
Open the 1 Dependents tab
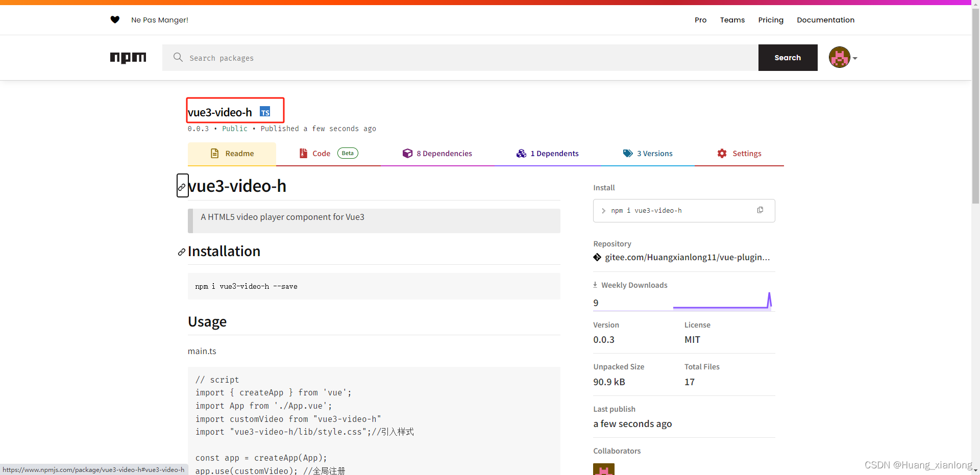(x=547, y=154)
